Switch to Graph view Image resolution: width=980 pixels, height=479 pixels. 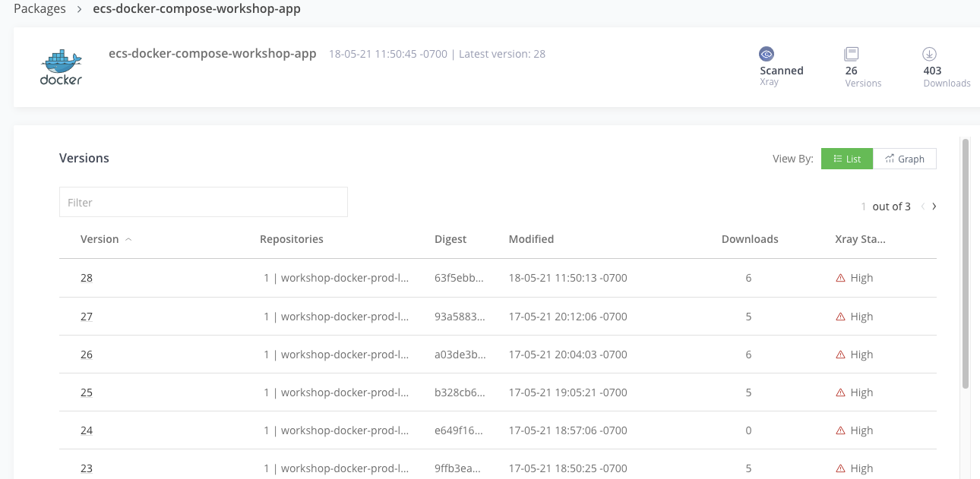[905, 159]
